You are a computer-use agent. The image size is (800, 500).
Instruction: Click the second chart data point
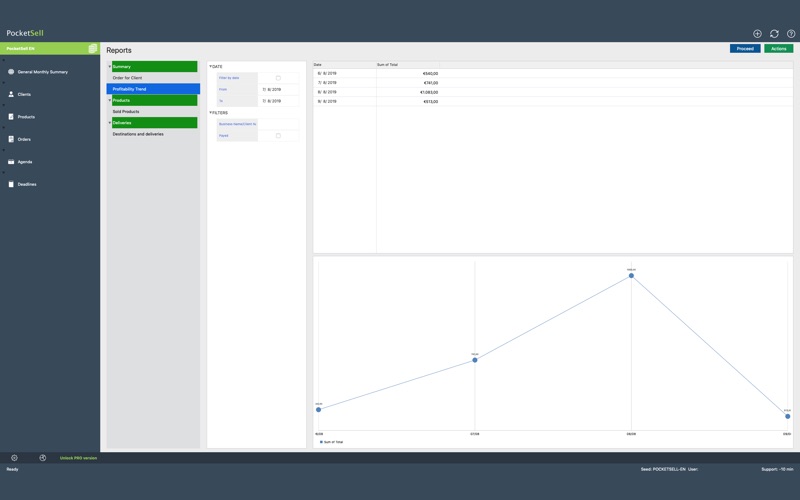click(x=474, y=360)
